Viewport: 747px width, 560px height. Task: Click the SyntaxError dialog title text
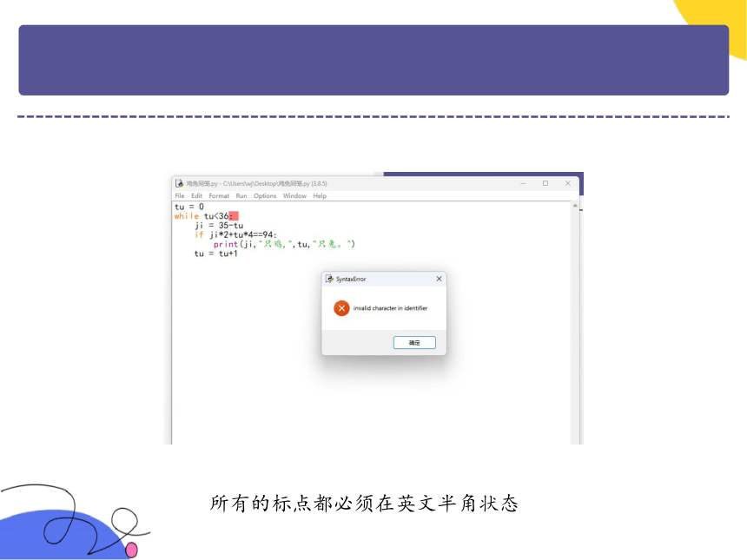pyautogui.click(x=351, y=279)
